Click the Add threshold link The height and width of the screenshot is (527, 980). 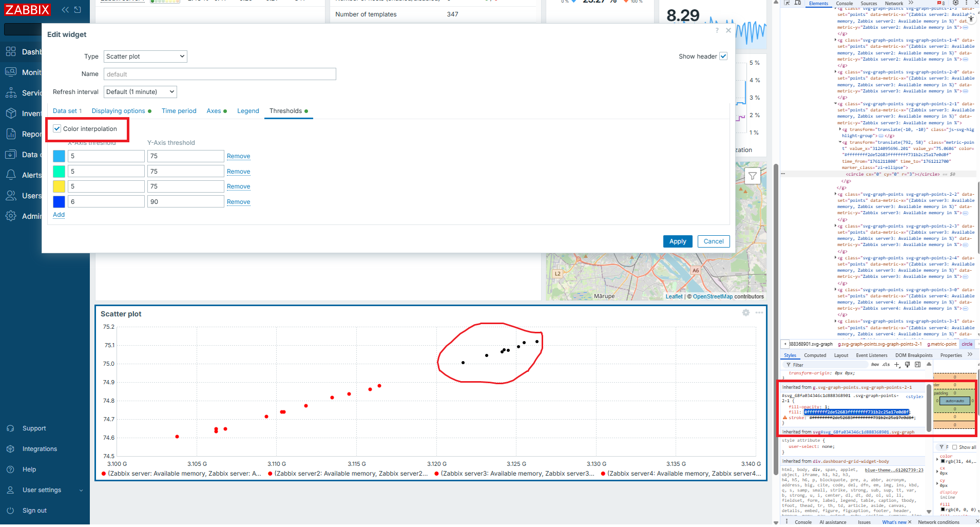click(x=59, y=215)
